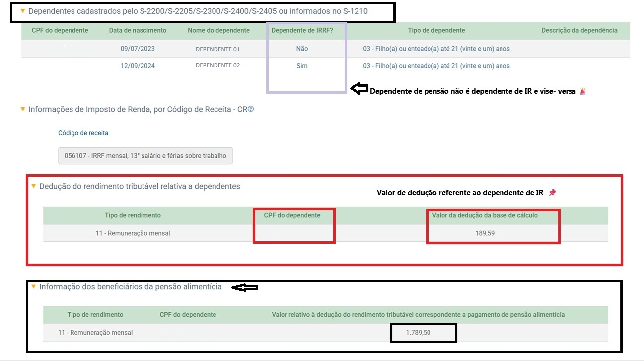Open help icon beside Código de Receita - CR
Viewport: 644px width, 361px height.
click(x=251, y=109)
